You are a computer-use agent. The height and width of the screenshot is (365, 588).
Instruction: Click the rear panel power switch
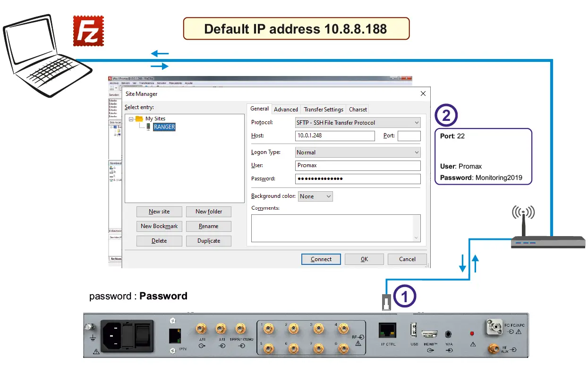point(142,335)
